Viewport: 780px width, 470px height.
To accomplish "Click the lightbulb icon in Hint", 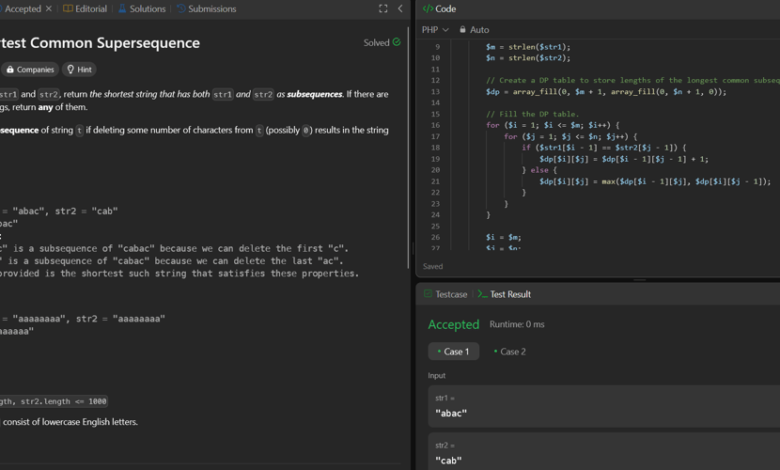I will [x=71, y=69].
